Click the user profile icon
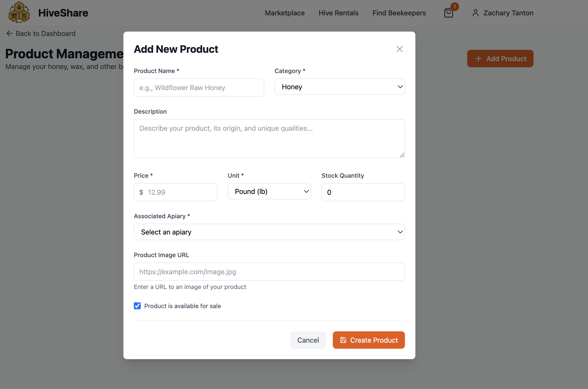This screenshot has height=389, width=588. (x=475, y=13)
